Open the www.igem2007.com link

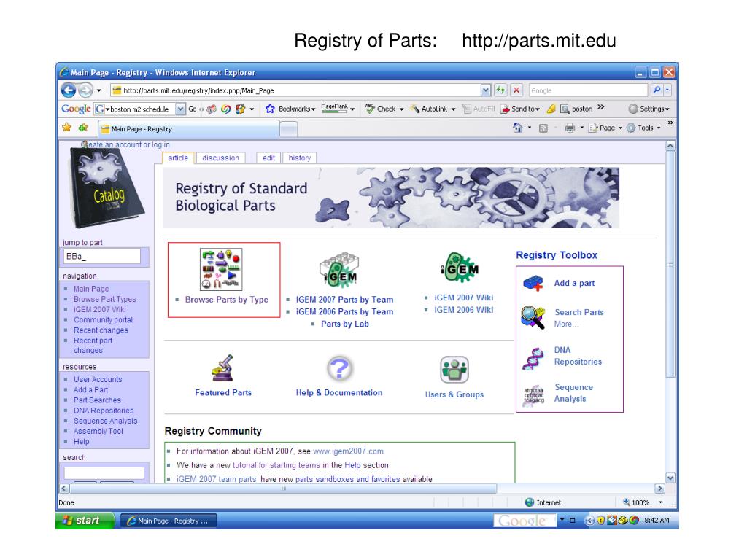click(x=348, y=451)
